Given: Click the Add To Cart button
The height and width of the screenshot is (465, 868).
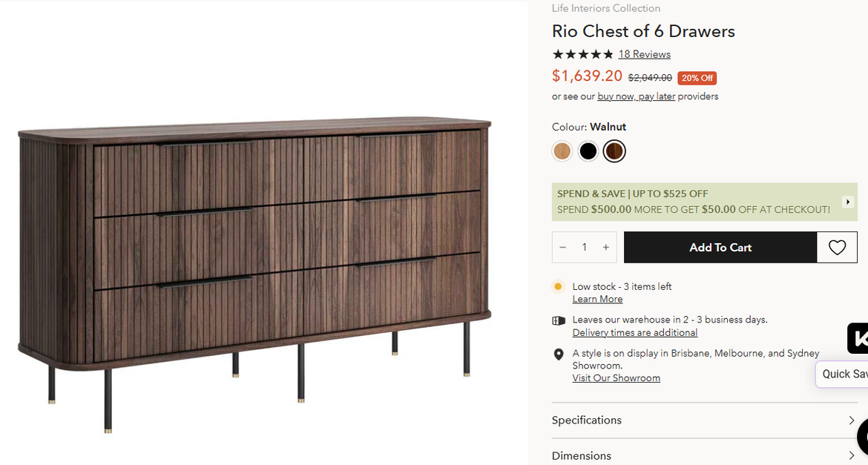Looking at the screenshot, I should coord(720,248).
